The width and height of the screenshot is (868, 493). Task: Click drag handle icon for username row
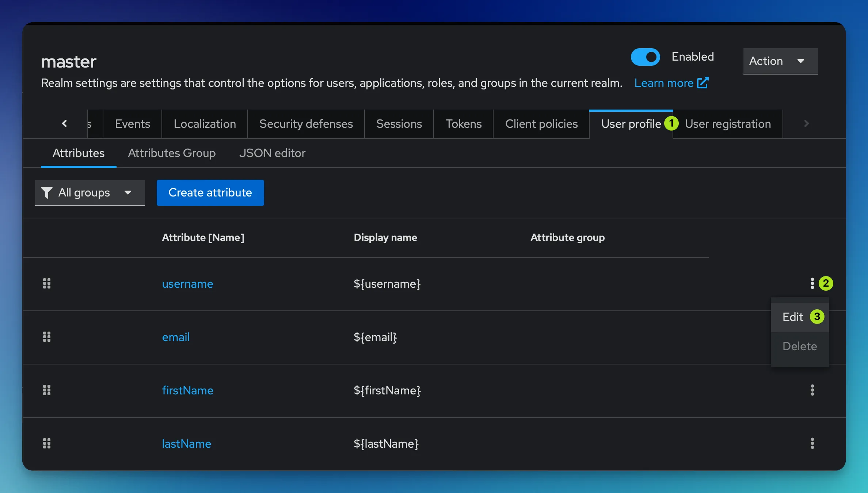pos(47,283)
